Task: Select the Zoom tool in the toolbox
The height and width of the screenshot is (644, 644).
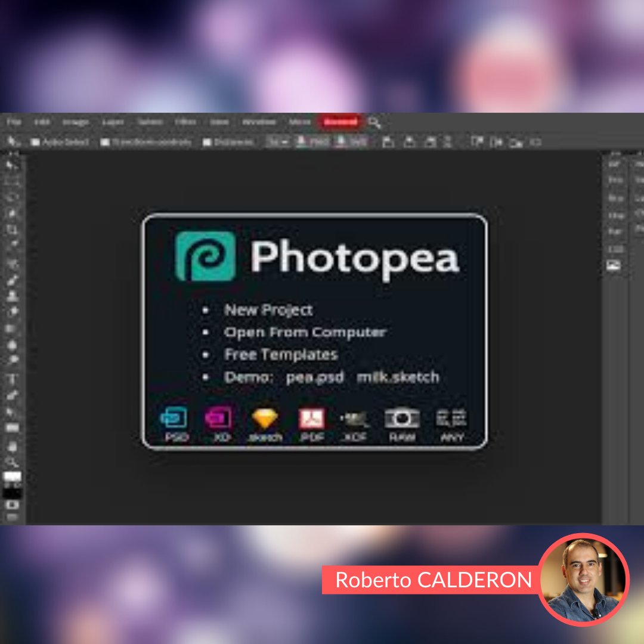Action: click(x=12, y=463)
